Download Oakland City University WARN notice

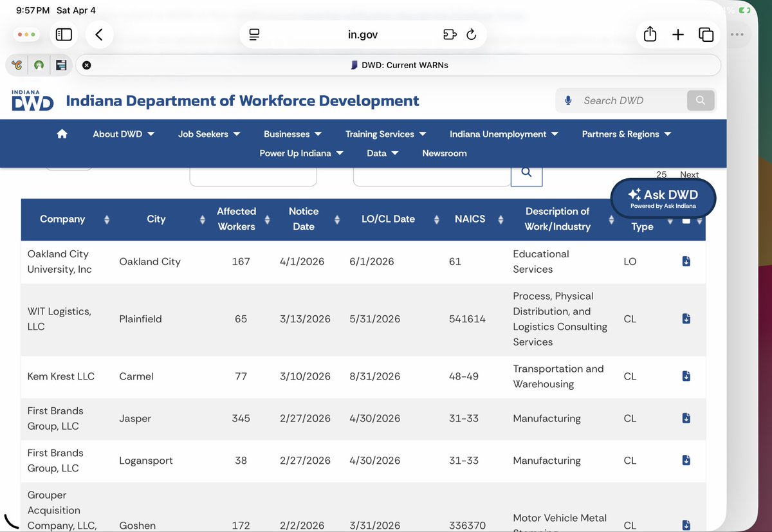click(x=686, y=261)
